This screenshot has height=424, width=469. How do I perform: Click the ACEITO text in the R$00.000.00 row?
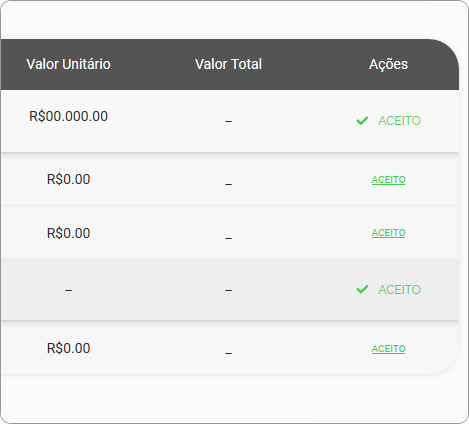coord(399,121)
